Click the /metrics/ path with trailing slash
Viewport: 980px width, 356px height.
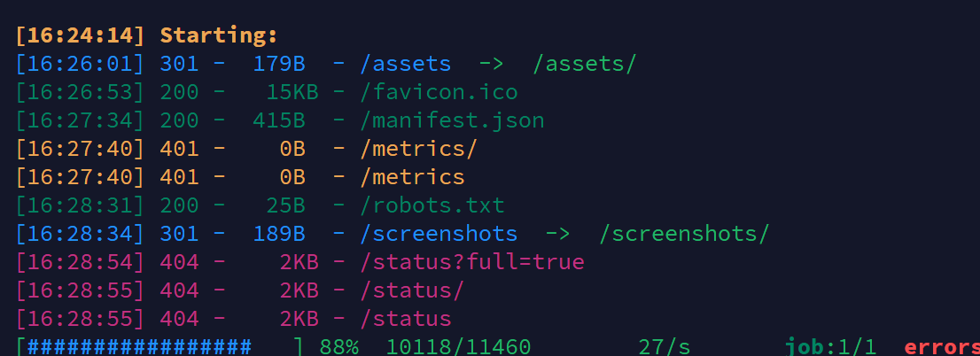(x=419, y=149)
